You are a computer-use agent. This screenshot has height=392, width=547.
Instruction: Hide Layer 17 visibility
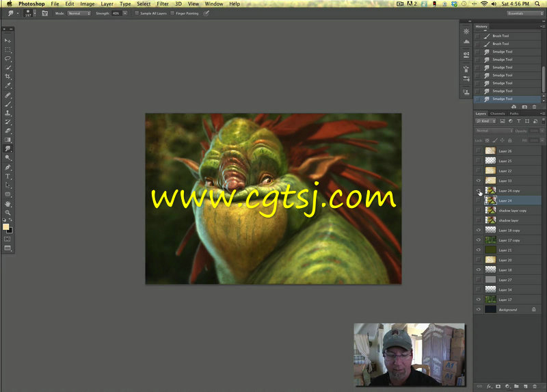point(478,300)
